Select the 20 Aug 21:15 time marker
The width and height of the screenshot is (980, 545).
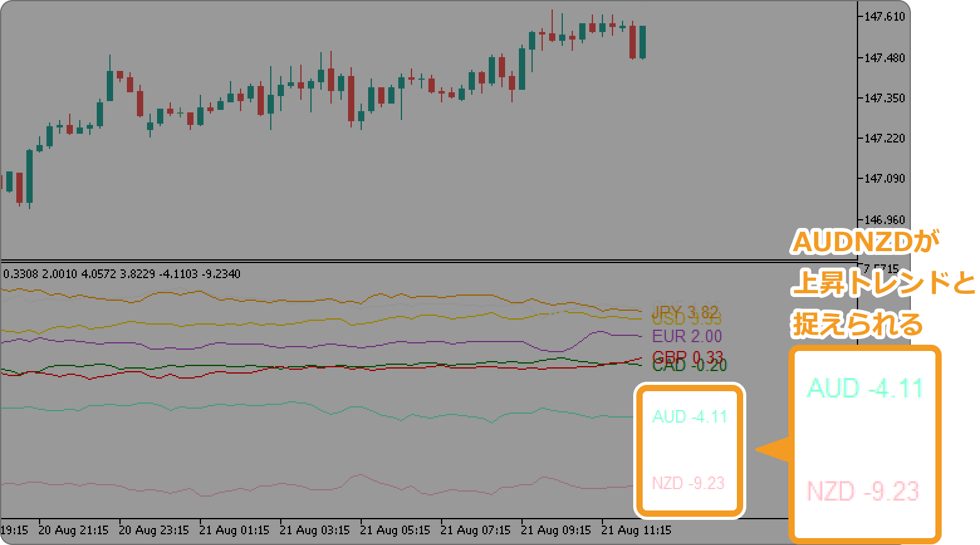click(73, 531)
